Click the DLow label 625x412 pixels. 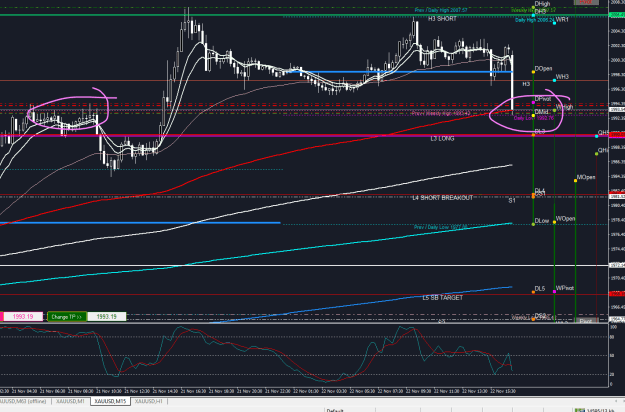pos(542,221)
